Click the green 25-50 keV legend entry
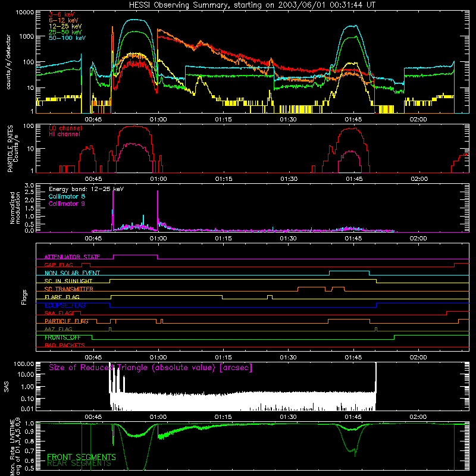Image resolution: width=476 pixels, height=476 pixels. pyautogui.click(x=65, y=32)
